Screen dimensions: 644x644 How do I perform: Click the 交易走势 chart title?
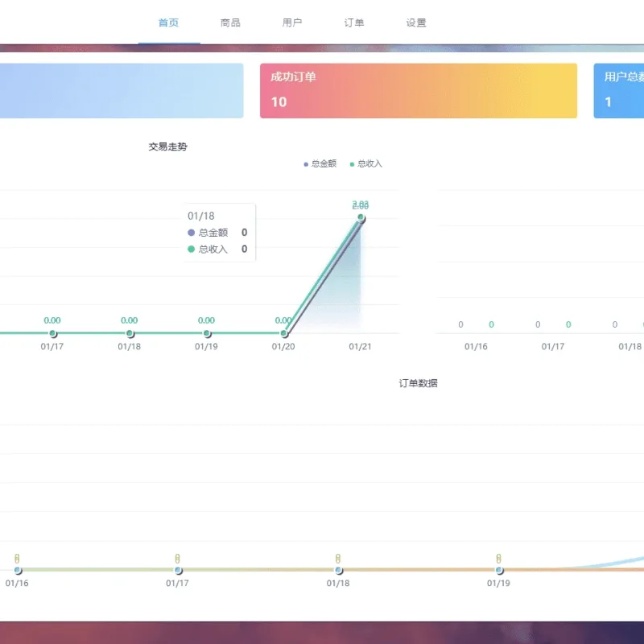[x=167, y=147]
